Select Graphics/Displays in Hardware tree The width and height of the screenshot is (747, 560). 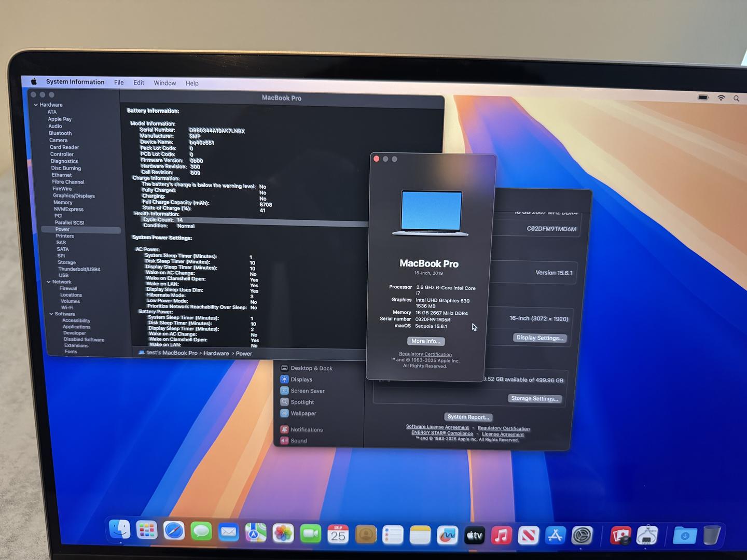[74, 196]
